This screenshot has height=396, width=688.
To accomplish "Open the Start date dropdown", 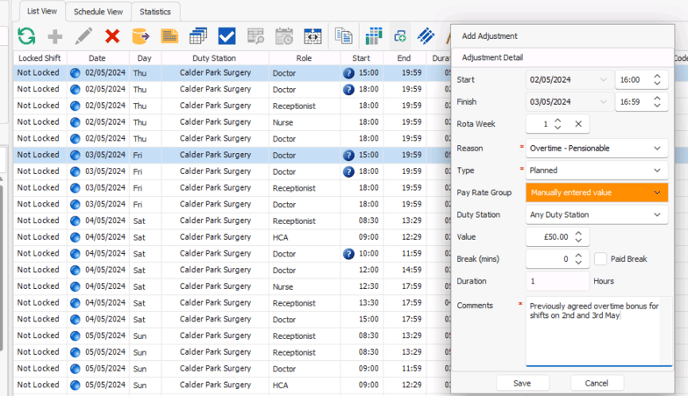I will (603, 80).
